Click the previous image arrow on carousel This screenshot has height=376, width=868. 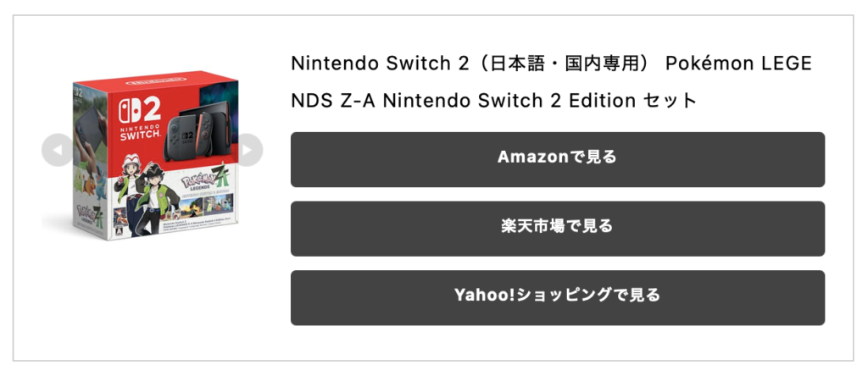pos(57,151)
